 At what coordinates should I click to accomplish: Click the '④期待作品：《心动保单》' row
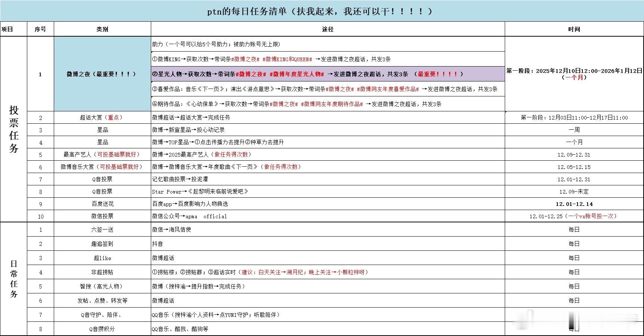click(x=328, y=104)
